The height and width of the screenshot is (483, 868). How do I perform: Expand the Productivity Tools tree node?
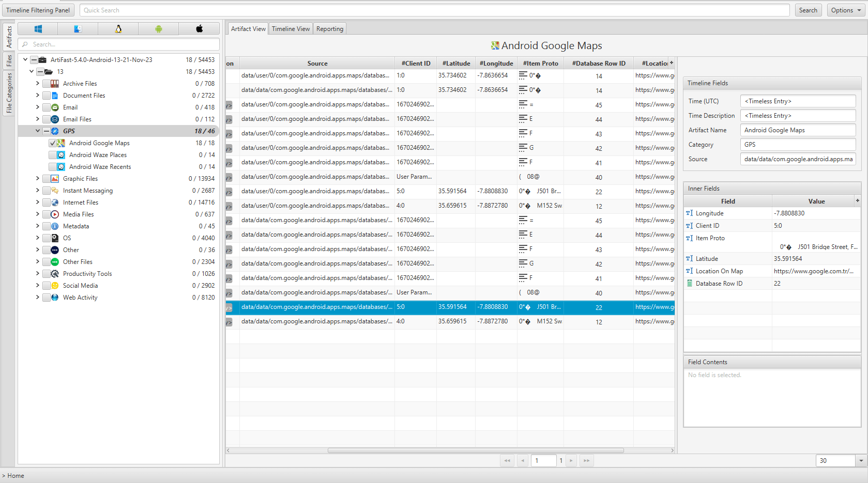[38, 274]
